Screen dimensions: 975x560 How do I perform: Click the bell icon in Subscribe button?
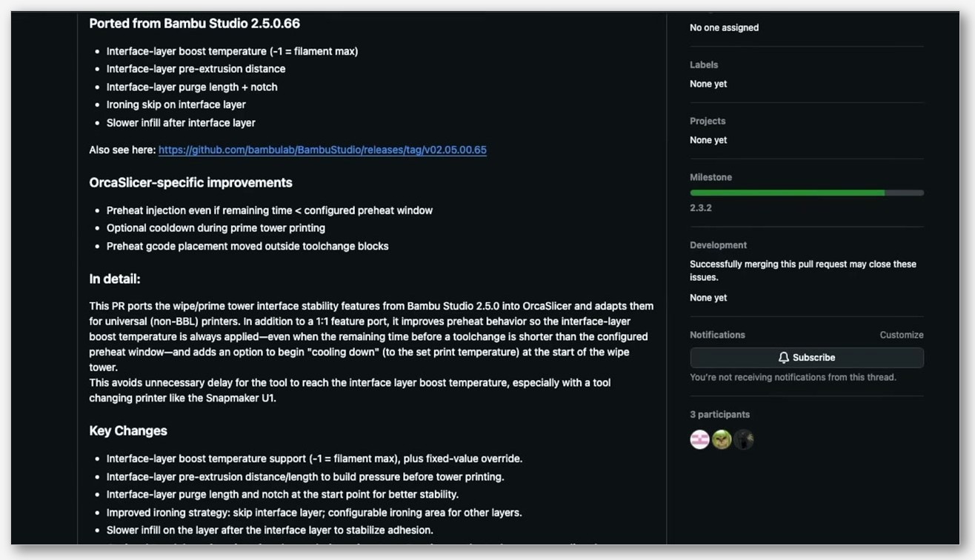(783, 358)
